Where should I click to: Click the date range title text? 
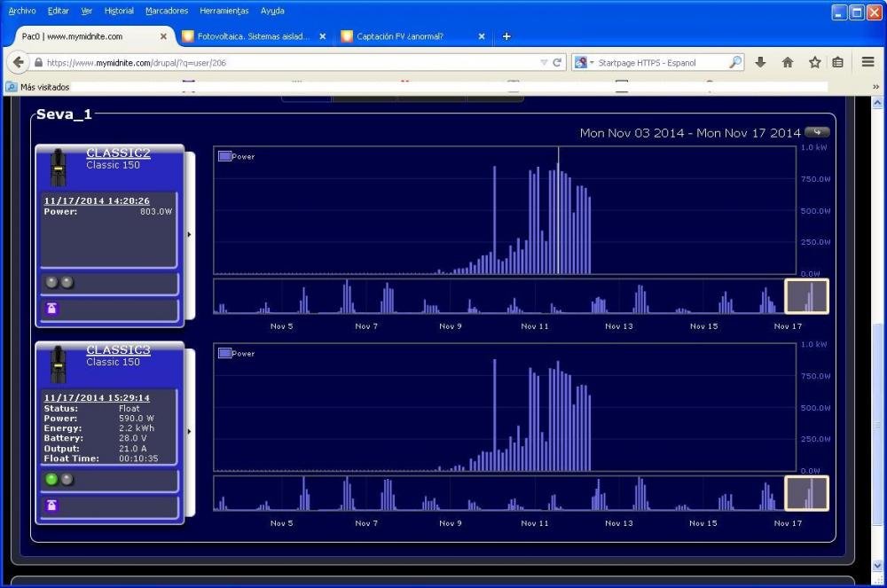[x=690, y=133]
